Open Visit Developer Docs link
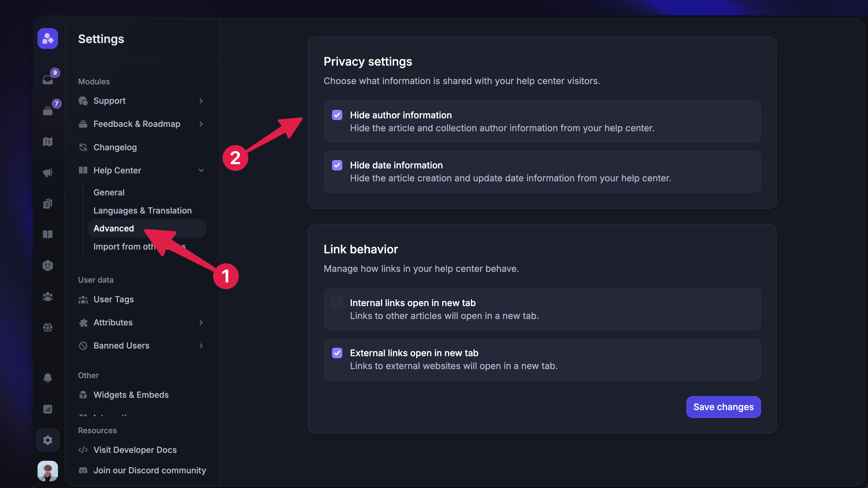868x488 pixels. click(x=135, y=450)
